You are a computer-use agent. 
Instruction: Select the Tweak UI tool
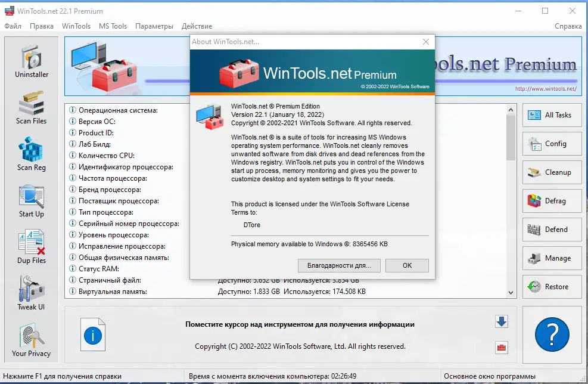(30, 292)
